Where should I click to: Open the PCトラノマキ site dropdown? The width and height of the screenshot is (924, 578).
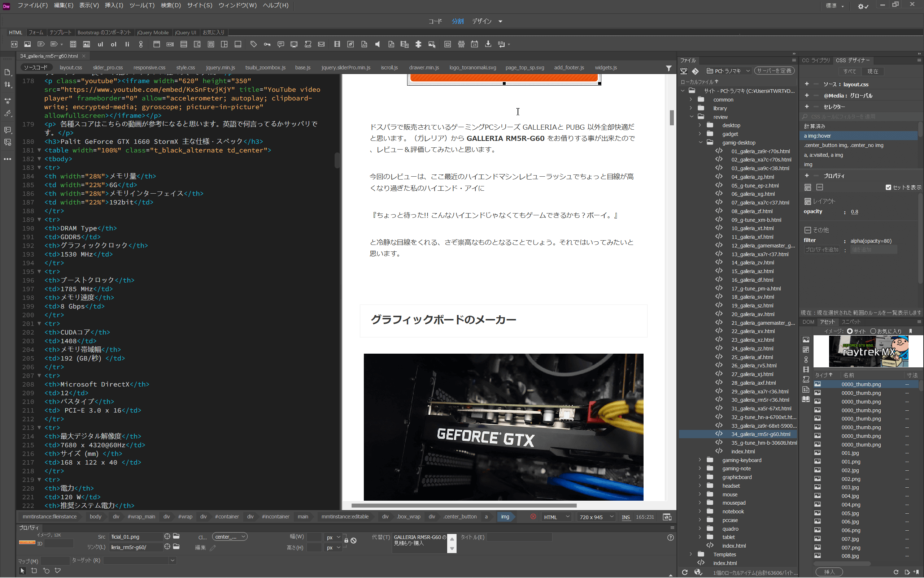pos(728,71)
